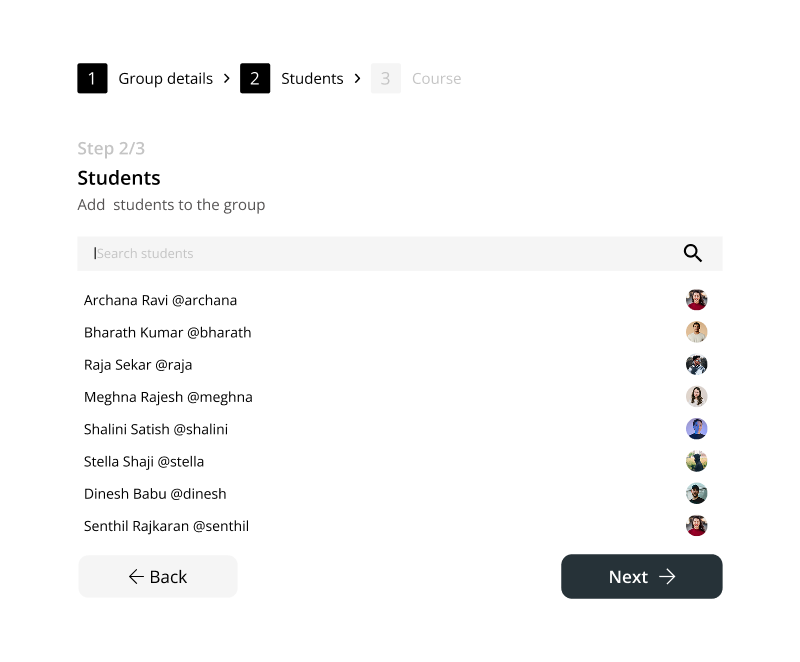
Task: Choose Stella Shaji @stella from list
Action: 144,462
